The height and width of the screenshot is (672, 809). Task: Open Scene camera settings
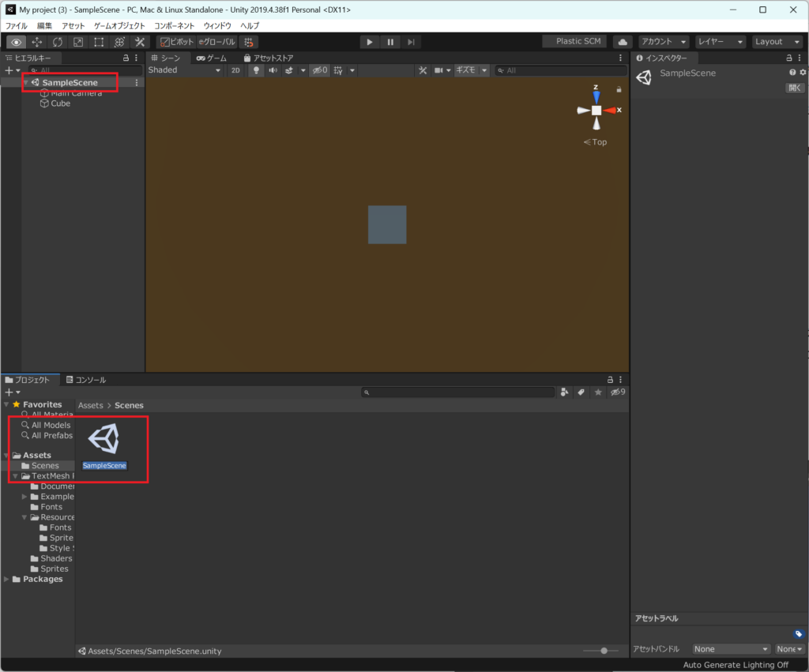point(438,70)
